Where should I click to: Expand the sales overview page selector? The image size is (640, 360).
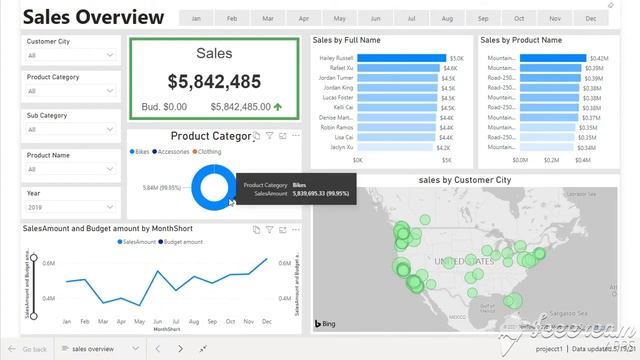pos(136,349)
